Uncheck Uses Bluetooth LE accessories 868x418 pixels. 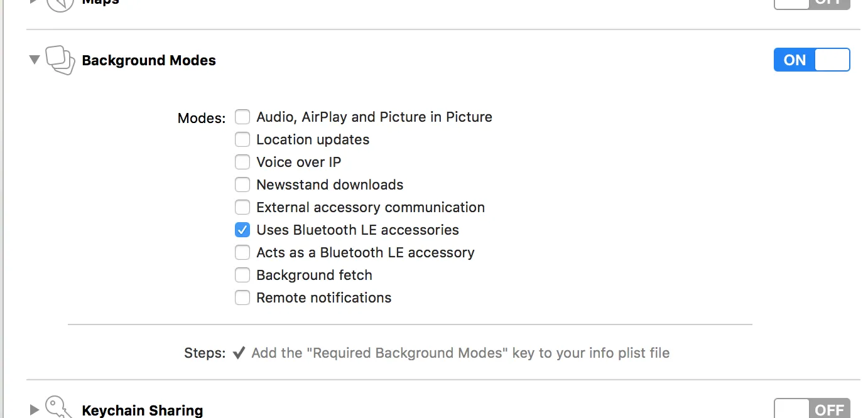click(242, 230)
